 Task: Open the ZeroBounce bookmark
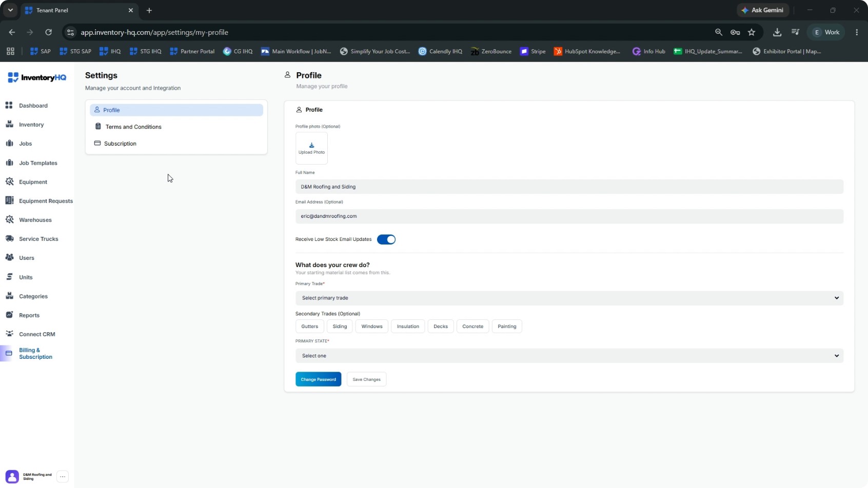pos(491,51)
